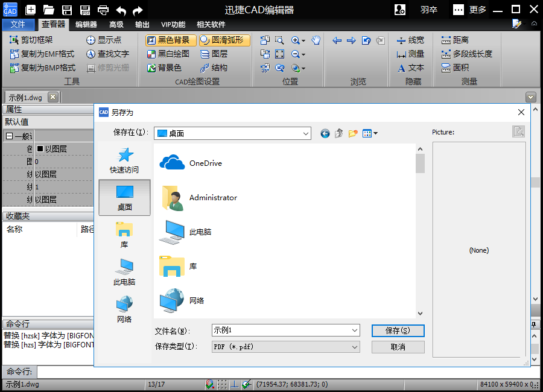The height and width of the screenshot is (392, 543).
Task: Click the 线宽 line width icon
Action: point(410,40)
